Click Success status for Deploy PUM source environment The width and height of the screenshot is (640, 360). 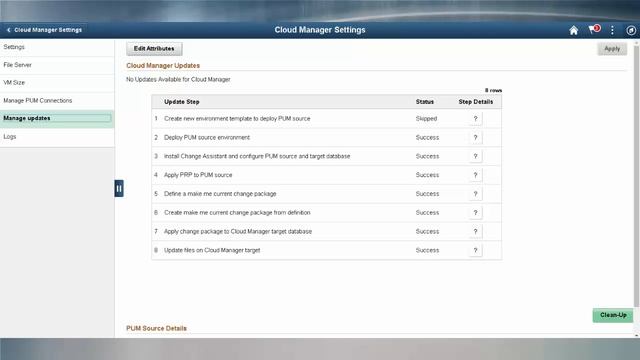pyautogui.click(x=427, y=138)
